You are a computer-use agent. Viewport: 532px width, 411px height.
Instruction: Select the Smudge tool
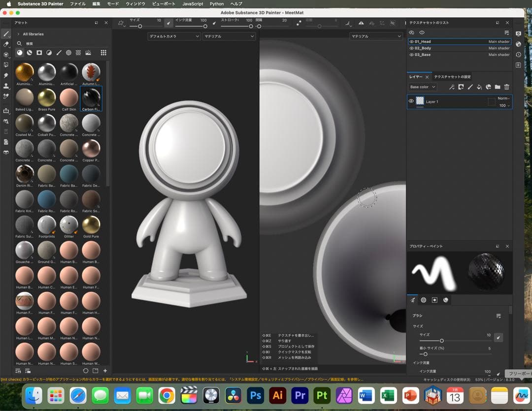point(6,74)
